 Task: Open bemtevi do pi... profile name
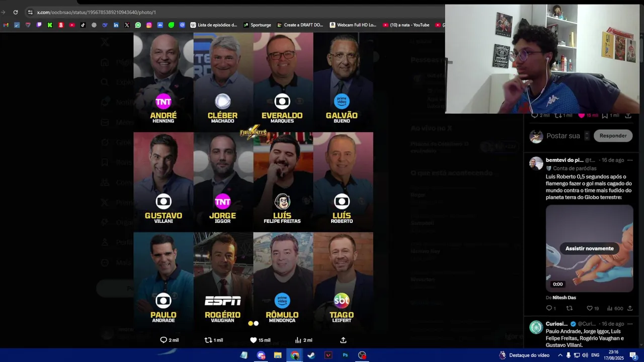(x=565, y=160)
